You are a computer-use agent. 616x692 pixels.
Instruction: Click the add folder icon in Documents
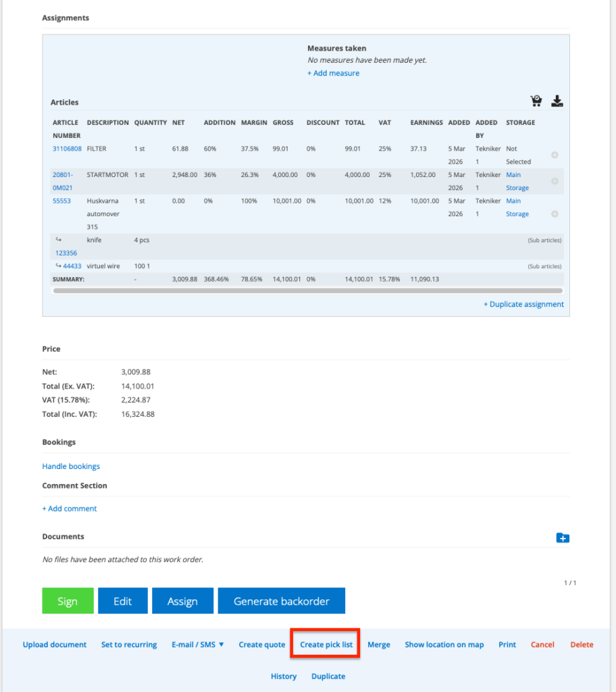(563, 538)
